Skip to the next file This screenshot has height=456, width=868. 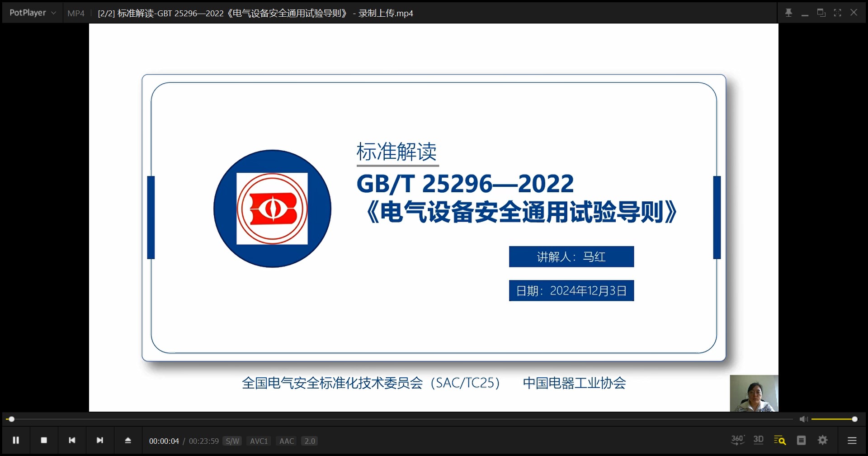[100, 440]
